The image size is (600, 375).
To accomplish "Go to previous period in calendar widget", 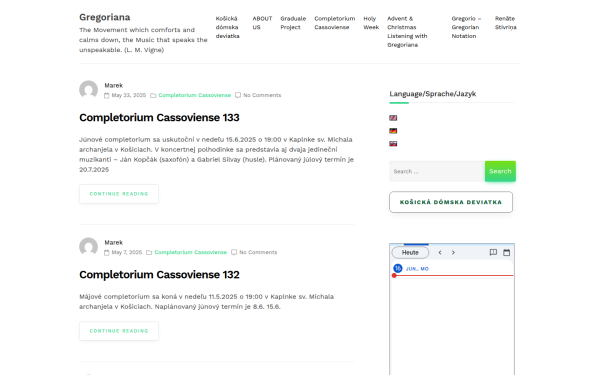I will pos(440,253).
